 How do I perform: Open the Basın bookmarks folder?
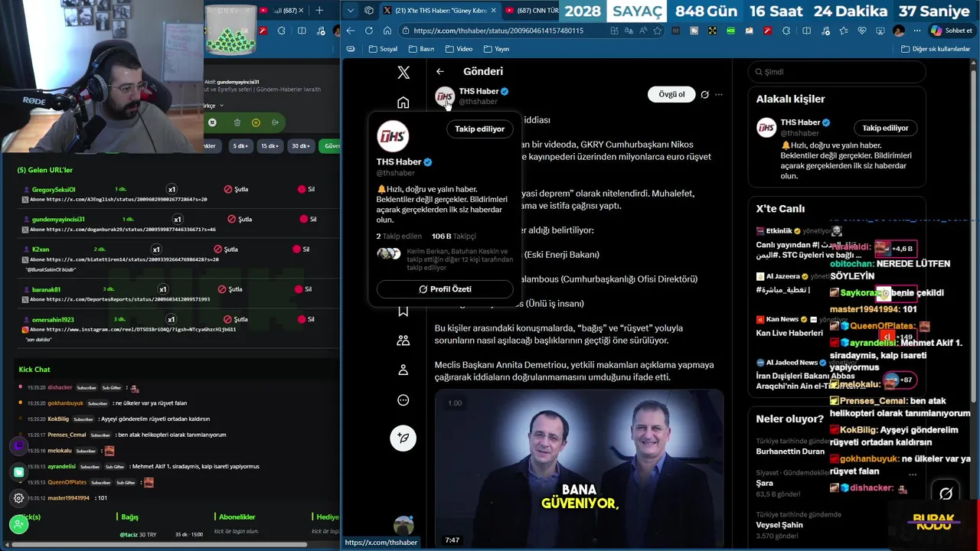coord(422,49)
